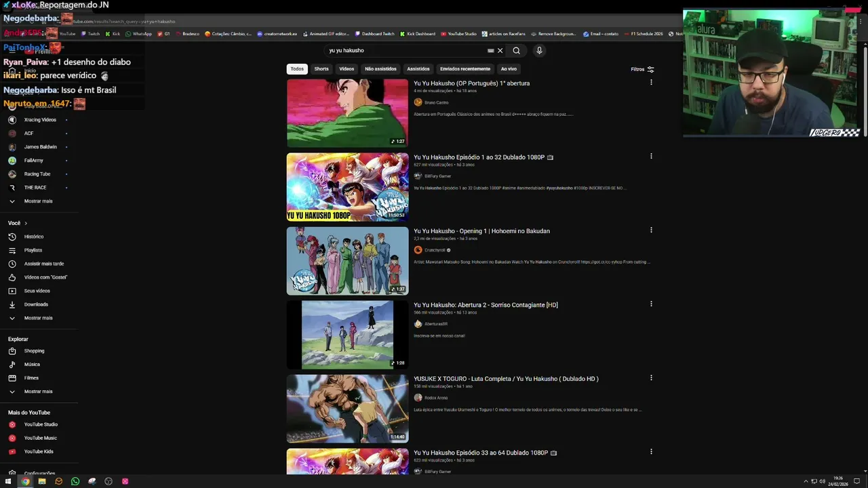Open the Racing Tube subscription channel
868x488 pixels.
coord(39,174)
